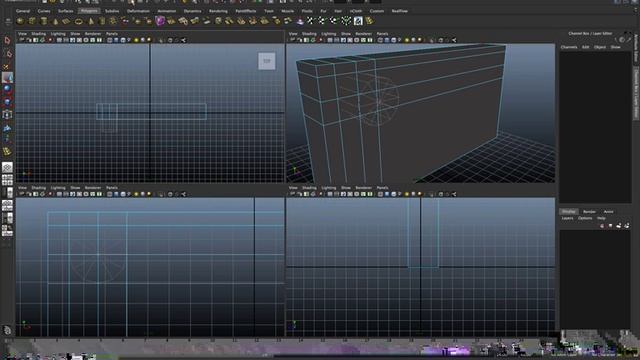Open the Edit menu in the Channel Box
The height and width of the screenshot is (360, 640).
tap(585, 47)
